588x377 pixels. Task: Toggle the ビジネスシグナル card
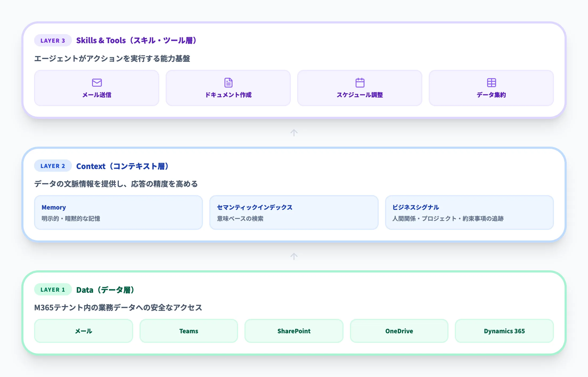pyautogui.click(x=469, y=212)
